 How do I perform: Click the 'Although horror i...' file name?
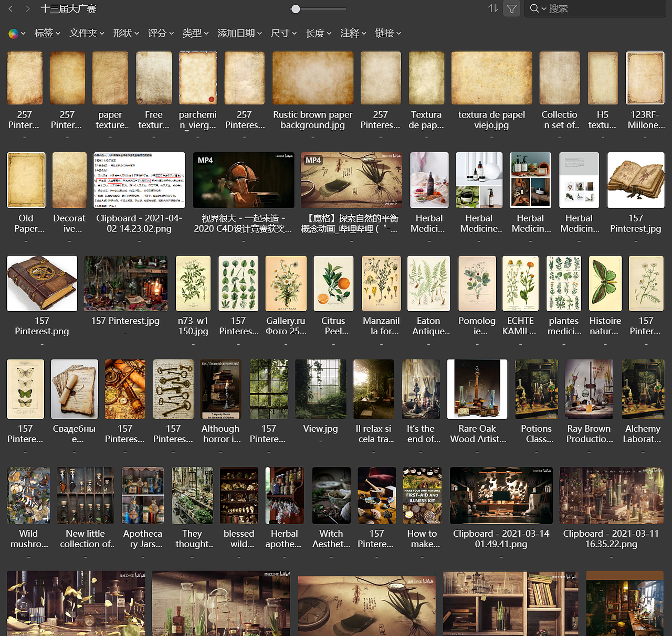(x=220, y=434)
